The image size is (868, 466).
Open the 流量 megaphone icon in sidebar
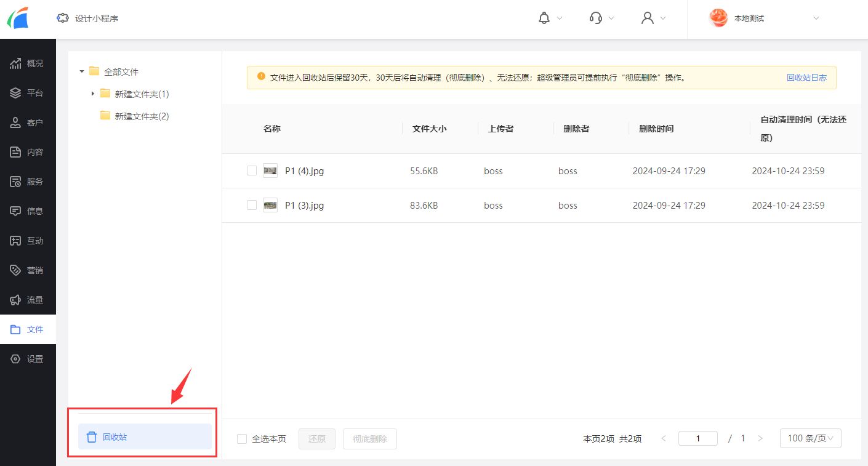click(15, 300)
